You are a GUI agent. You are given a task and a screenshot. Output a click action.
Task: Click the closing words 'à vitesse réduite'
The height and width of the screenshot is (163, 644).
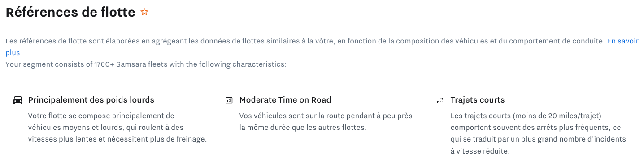point(480,151)
